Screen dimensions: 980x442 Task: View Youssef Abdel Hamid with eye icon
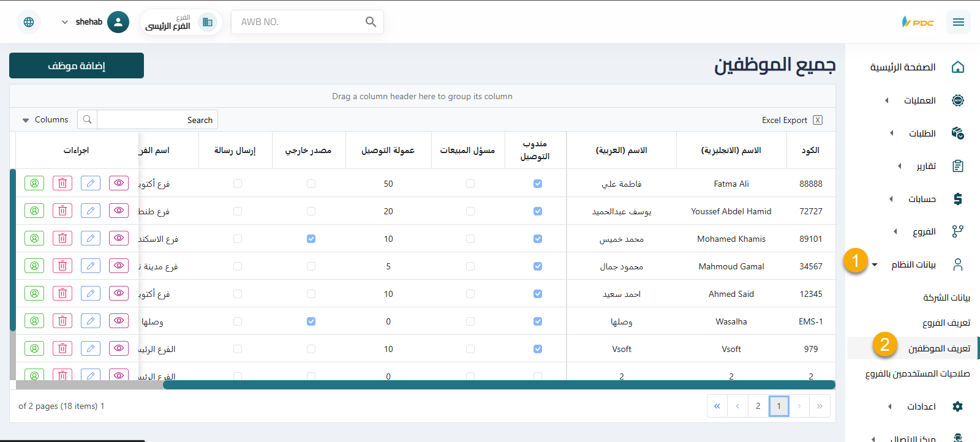click(x=119, y=211)
